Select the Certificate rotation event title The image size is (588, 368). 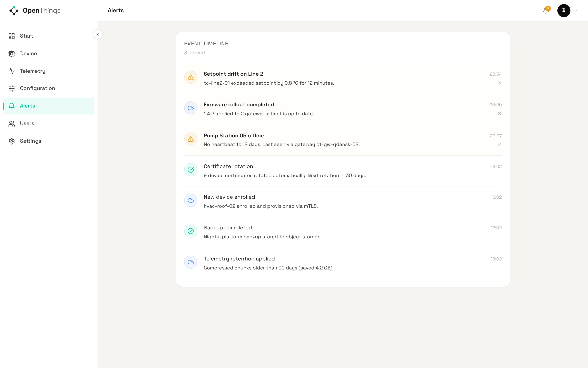tap(228, 166)
